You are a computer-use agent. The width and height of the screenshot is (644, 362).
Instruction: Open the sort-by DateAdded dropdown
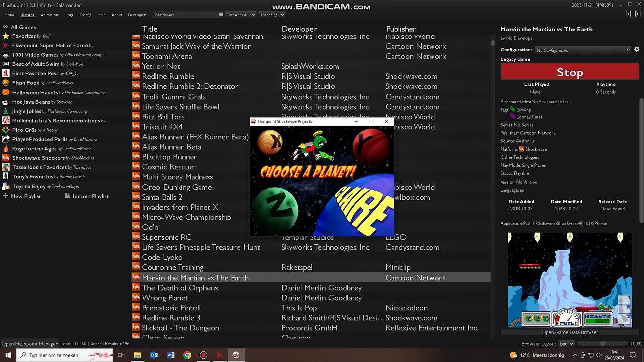click(241, 15)
